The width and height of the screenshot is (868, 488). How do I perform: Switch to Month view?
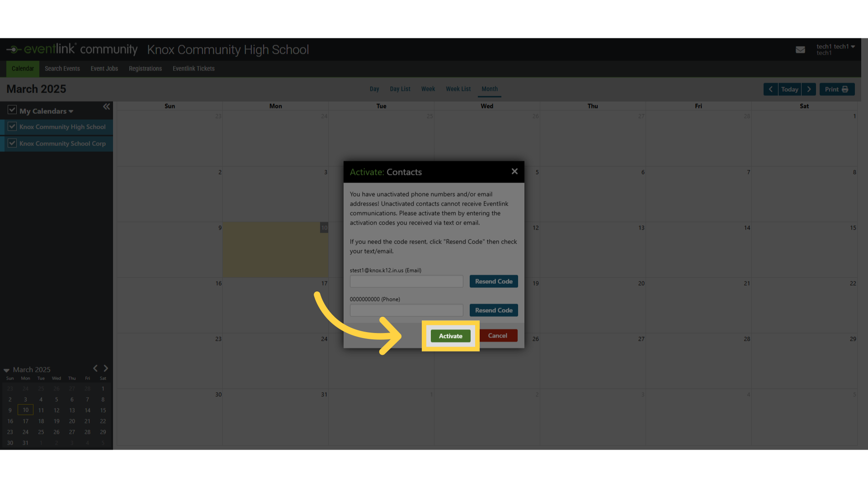pos(490,89)
